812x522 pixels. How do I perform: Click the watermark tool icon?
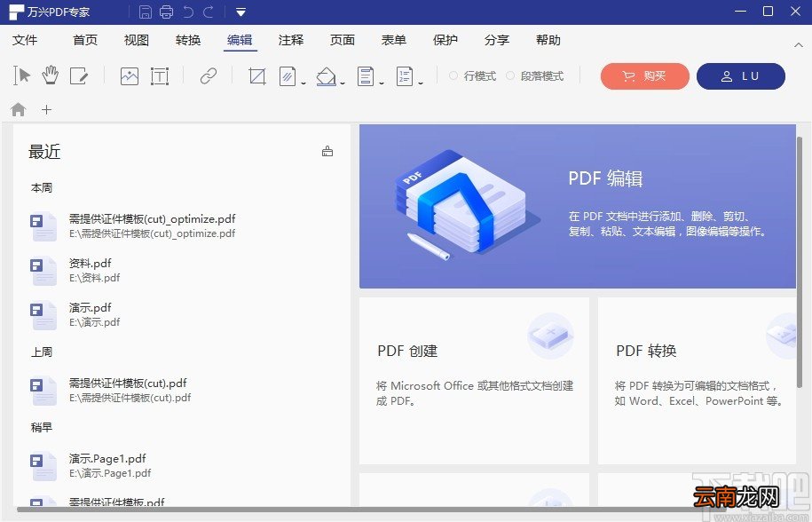(288, 76)
